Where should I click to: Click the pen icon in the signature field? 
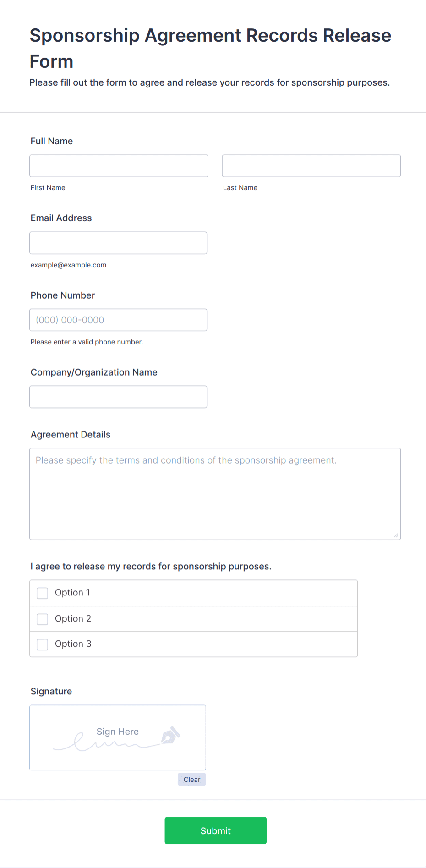(x=169, y=734)
